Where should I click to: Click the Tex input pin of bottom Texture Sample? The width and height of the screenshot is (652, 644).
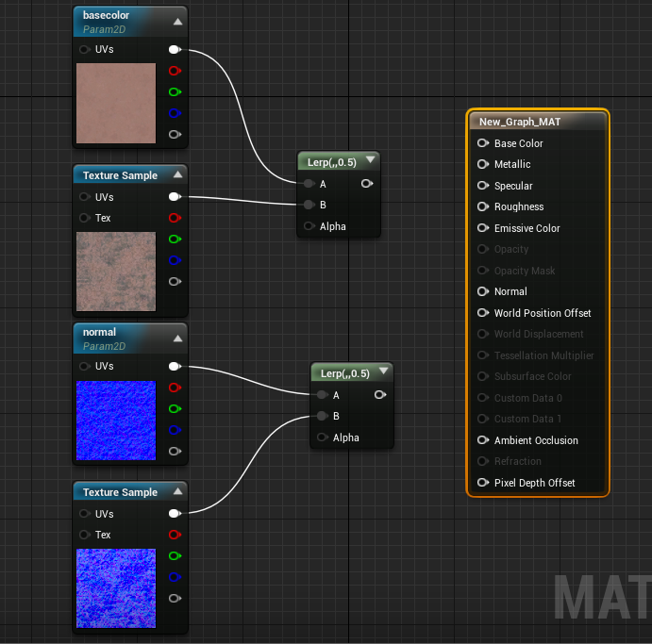click(x=86, y=535)
